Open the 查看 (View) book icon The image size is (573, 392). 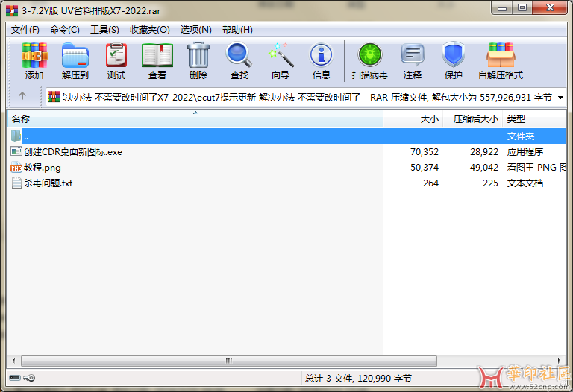point(157,60)
